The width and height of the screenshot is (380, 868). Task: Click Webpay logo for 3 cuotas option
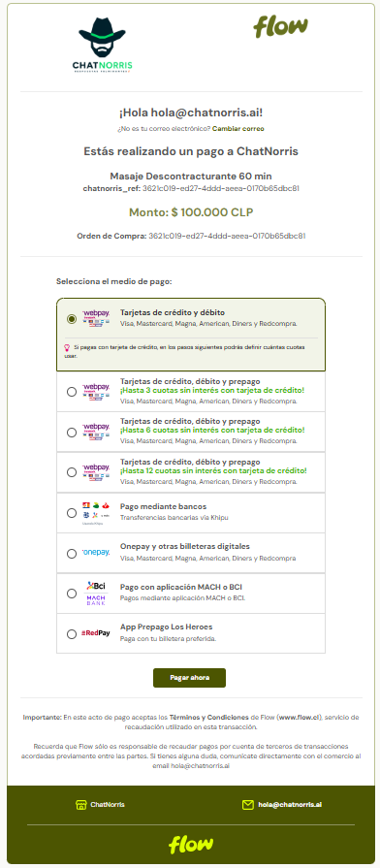pyautogui.click(x=96, y=391)
